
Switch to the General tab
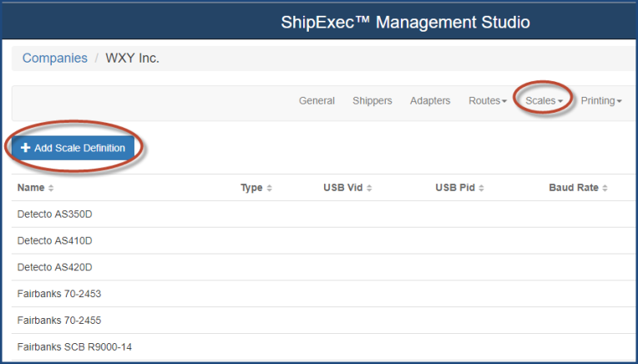[x=316, y=101]
